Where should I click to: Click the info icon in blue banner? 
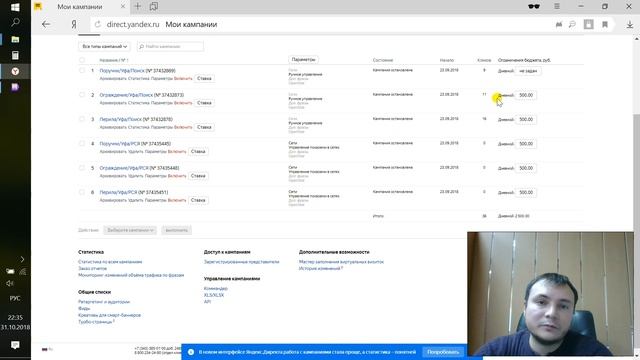click(191, 352)
